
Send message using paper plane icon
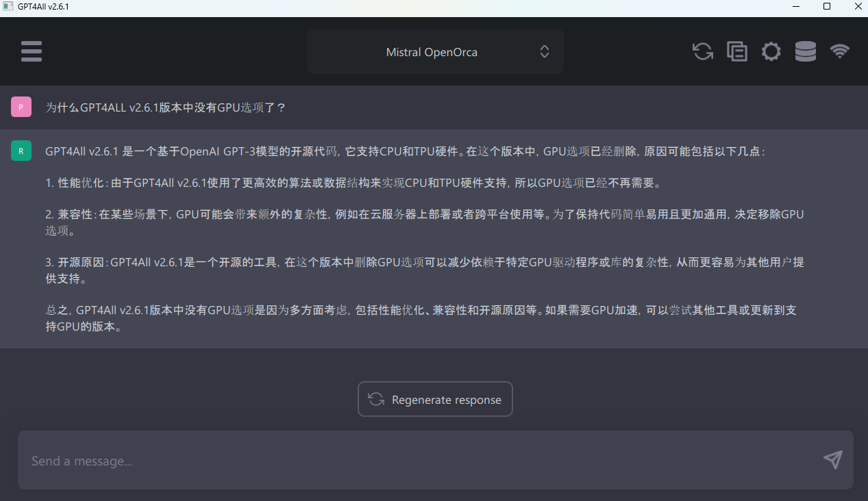point(832,460)
